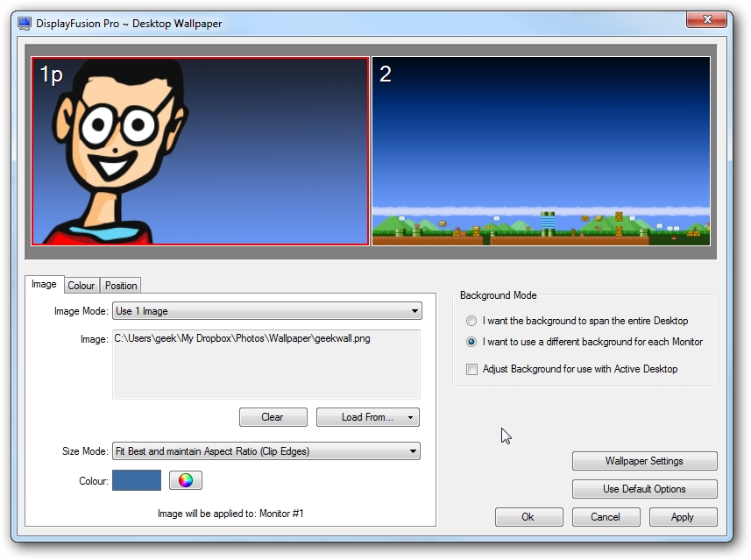Image resolution: width=751 pixels, height=560 pixels.
Task: Open Wallpaper Settings
Action: coord(644,461)
